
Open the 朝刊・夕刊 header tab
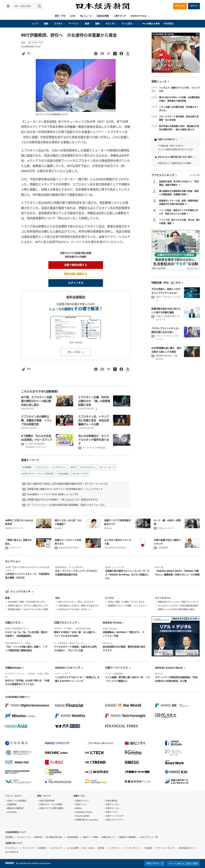click(60, 16)
